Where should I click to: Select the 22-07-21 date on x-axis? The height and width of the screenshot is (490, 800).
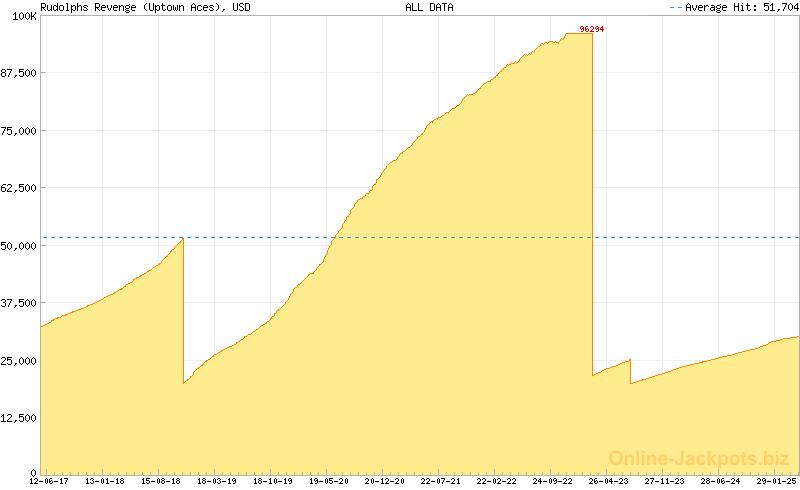(440, 481)
